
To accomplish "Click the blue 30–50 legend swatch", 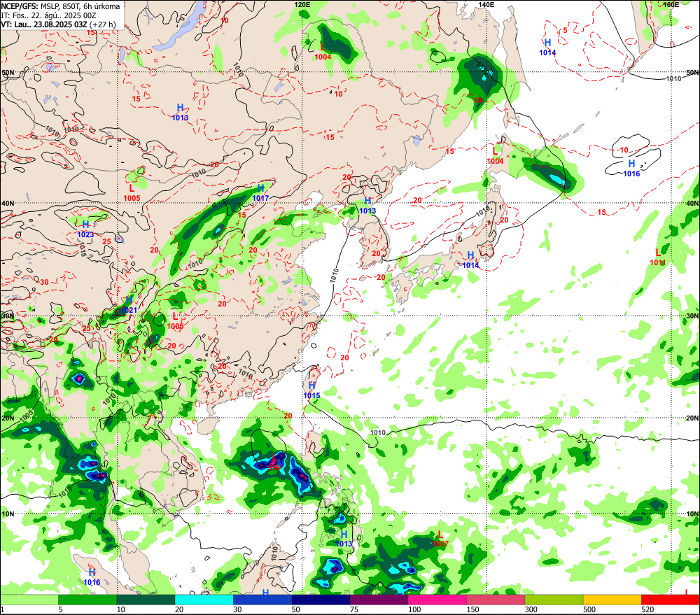I will 262,600.
